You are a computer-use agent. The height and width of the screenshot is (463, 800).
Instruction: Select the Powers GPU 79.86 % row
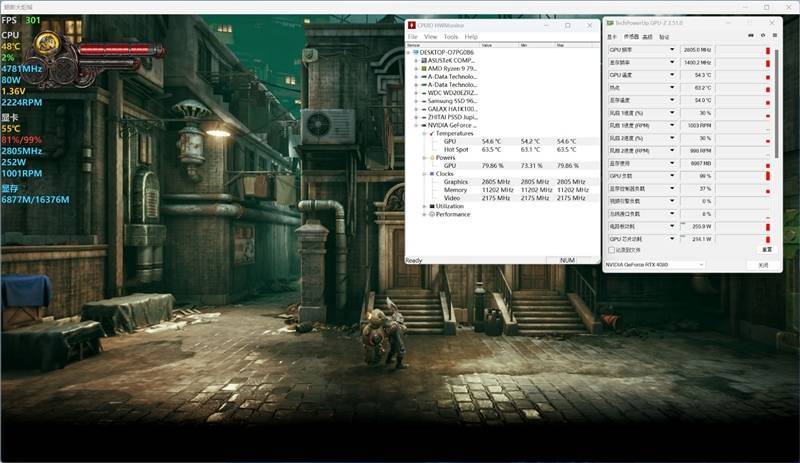514,166
